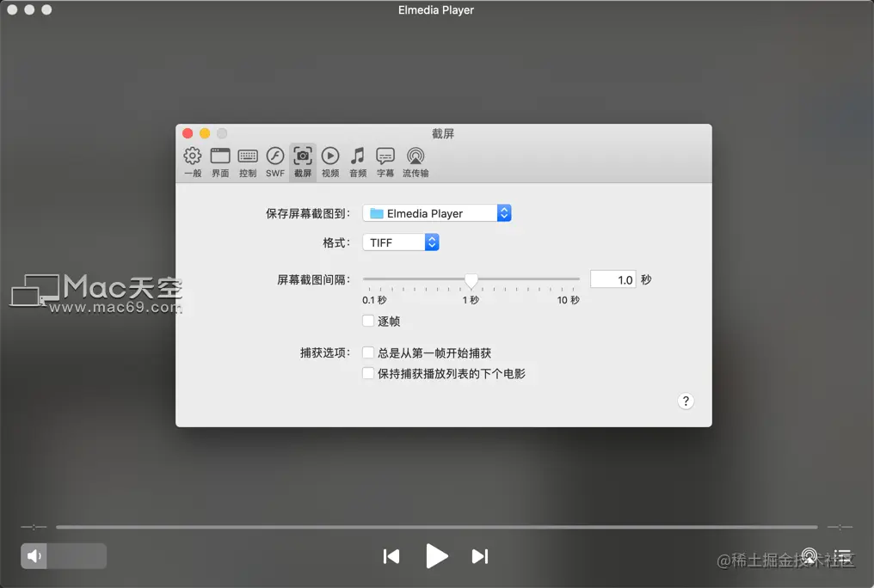Open the 一般 general preferences tab
The width and height of the screenshot is (874, 588).
[x=193, y=162]
